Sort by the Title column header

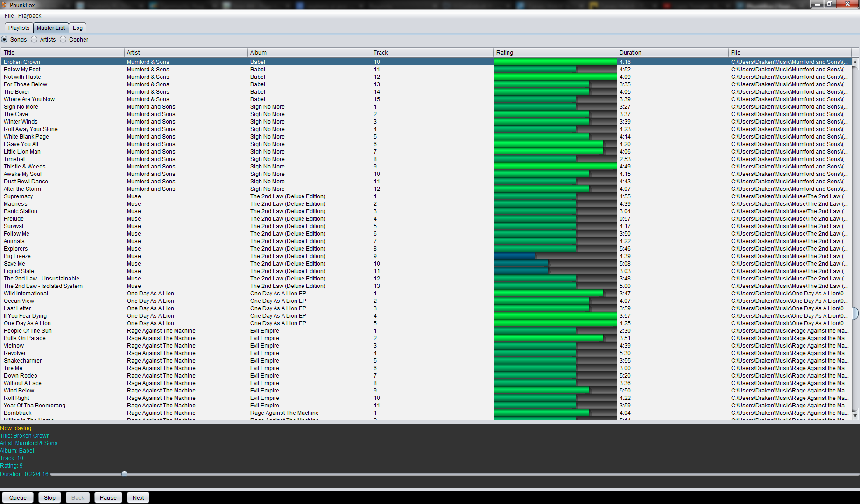click(x=63, y=53)
